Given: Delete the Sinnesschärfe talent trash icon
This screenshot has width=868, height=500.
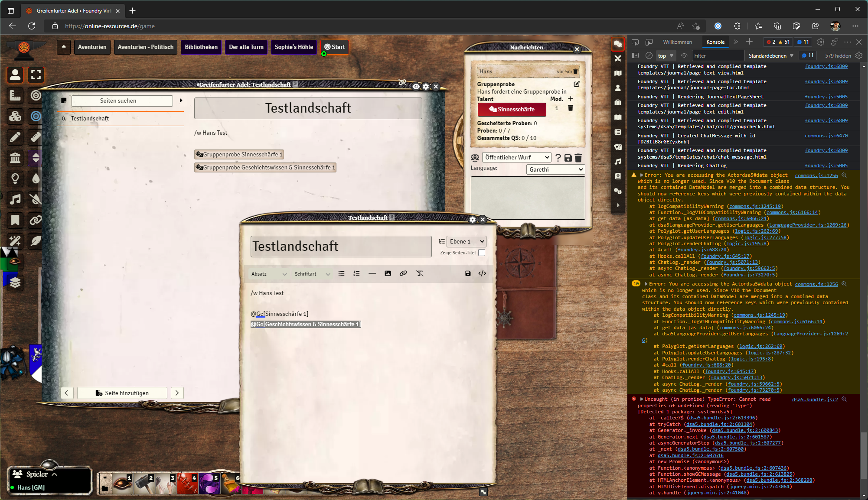Looking at the screenshot, I should pos(571,108).
